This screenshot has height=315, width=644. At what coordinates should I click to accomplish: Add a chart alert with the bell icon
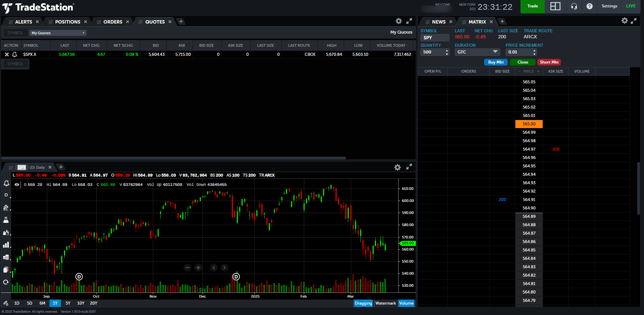pos(6,183)
